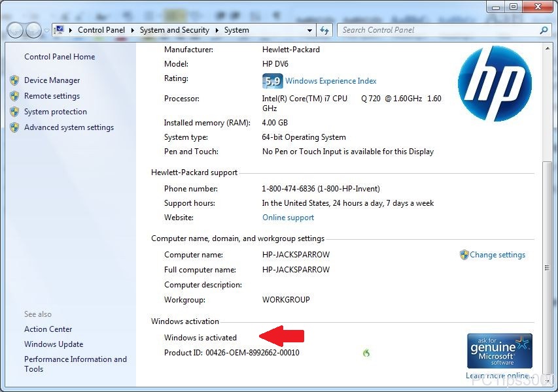Click the genuine Microsoft software badge
Screen dimensions: 558x392
click(x=500, y=351)
